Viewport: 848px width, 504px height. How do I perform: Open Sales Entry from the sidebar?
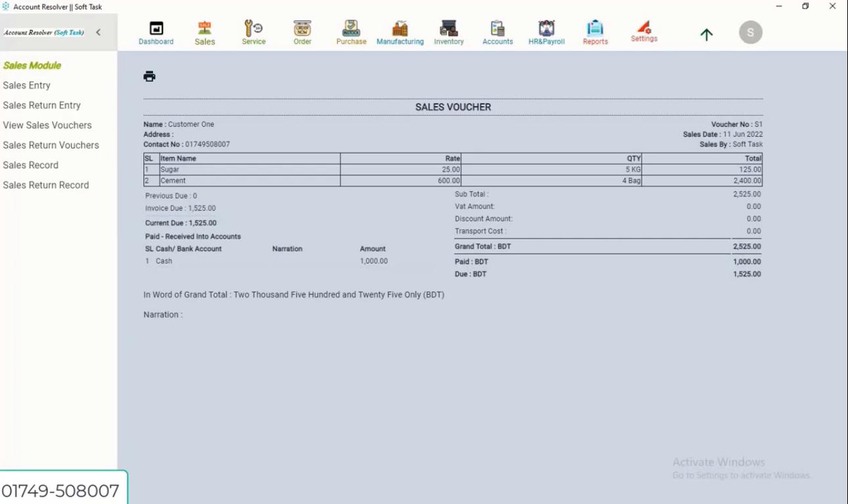(27, 85)
